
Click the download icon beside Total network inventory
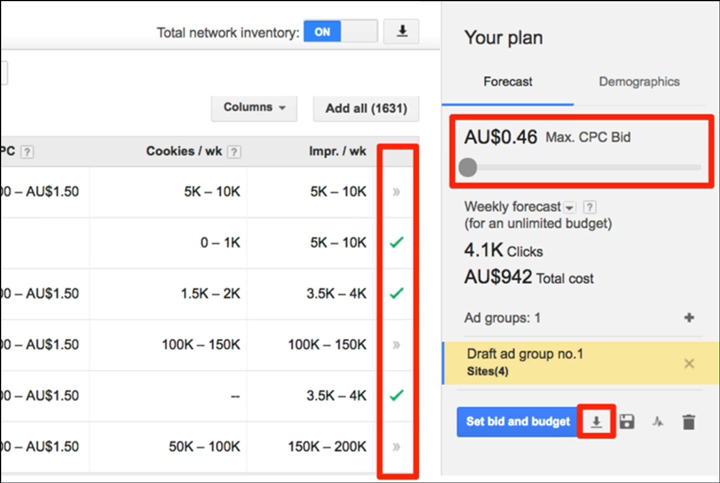pyautogui.click(x=402, y=32)
